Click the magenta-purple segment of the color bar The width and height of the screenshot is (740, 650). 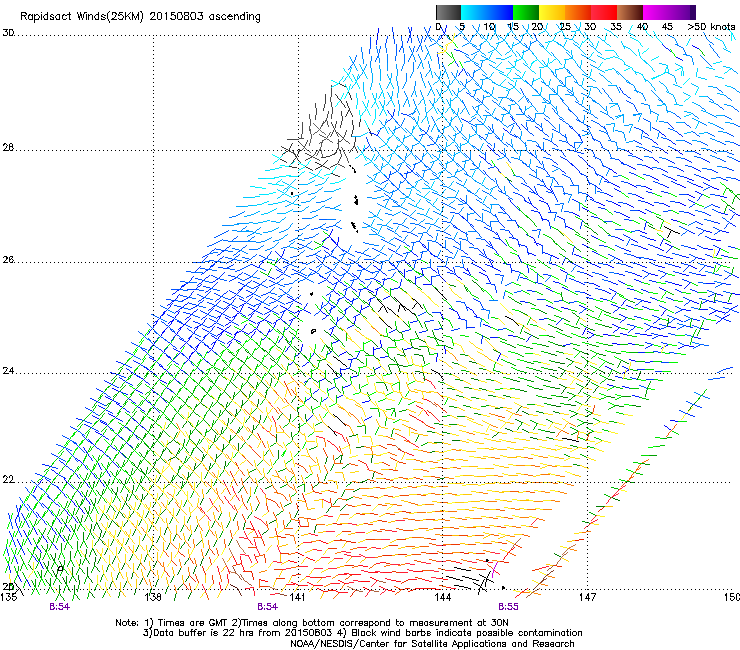[x=669, y=12]
